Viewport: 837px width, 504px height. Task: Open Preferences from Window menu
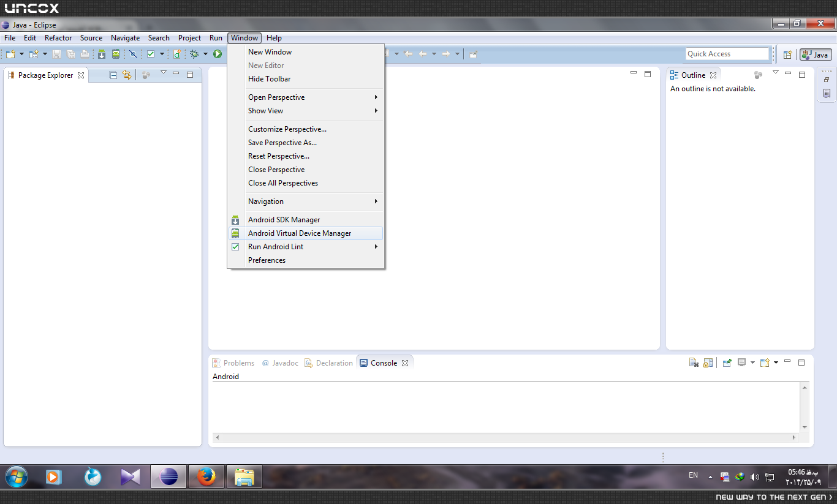[x=306, y=260]
